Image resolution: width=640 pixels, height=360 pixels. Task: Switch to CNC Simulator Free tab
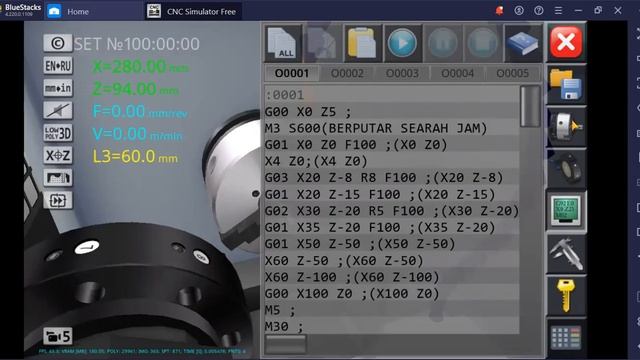(192, 11)
